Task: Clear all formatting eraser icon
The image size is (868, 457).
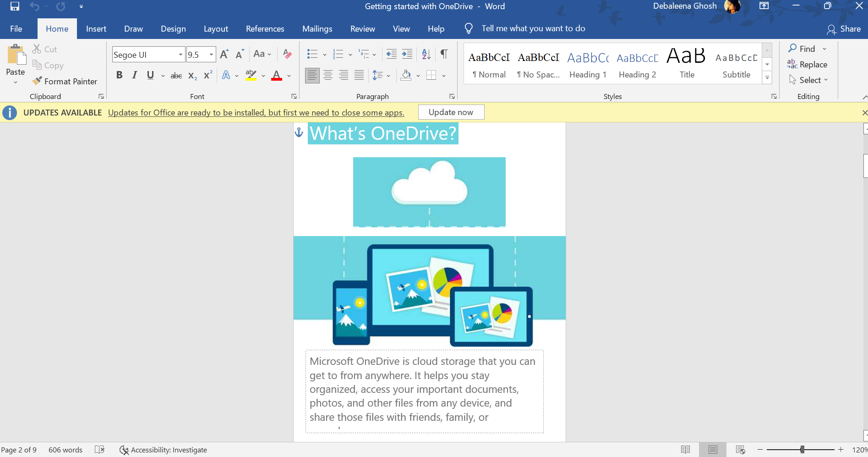Action: click(287, 54)
